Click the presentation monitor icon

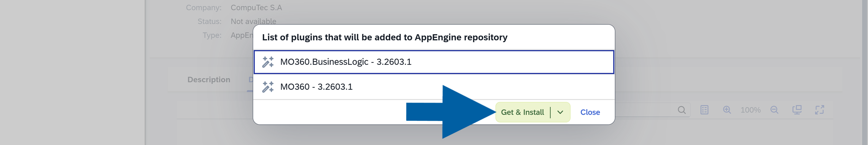(797, 110)
